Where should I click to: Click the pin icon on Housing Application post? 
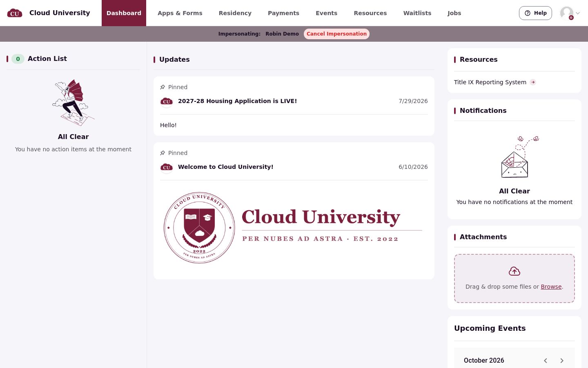(163, 87)
